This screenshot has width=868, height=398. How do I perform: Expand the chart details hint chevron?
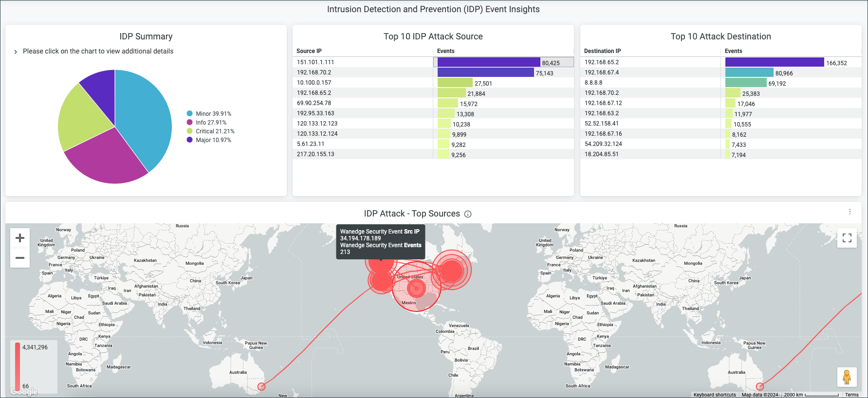pyautogui.click(x=16, y=52)
